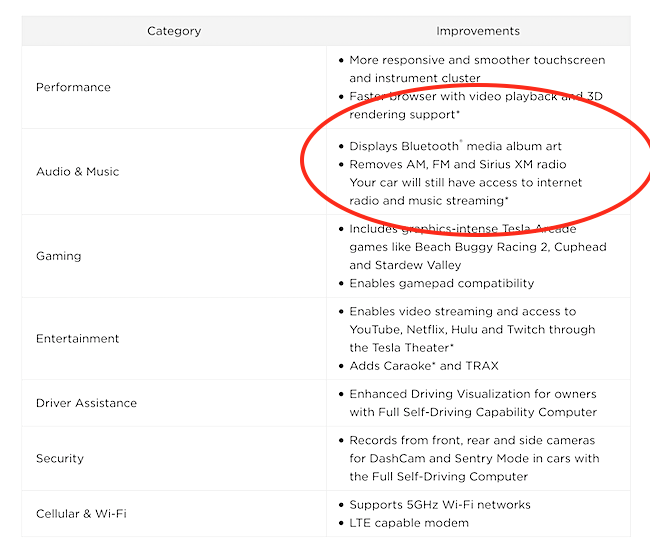Click 'Enables gamepad compatibility' bullet
Viewport: 650px width, 550px height.
(x=441, y=283)
